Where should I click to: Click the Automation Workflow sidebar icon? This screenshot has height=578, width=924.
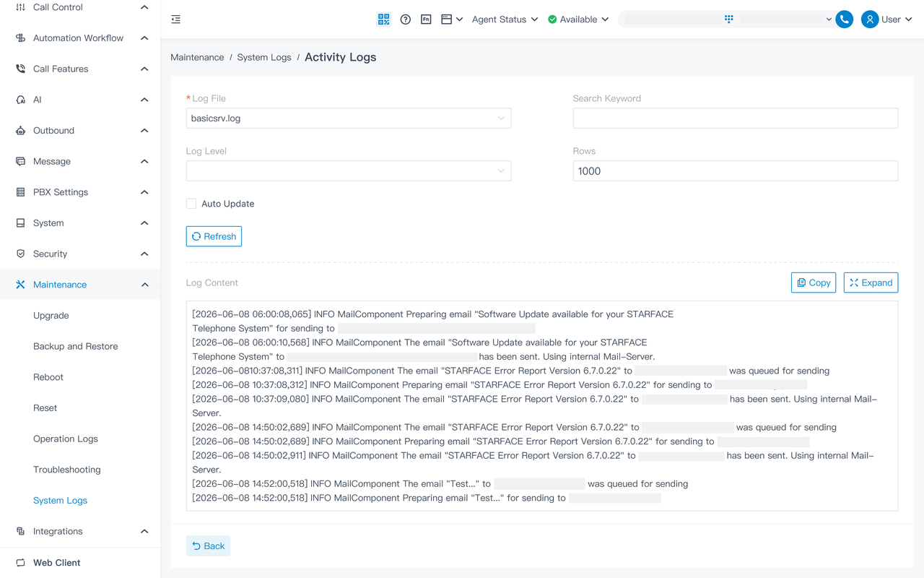tap(20, 38)
